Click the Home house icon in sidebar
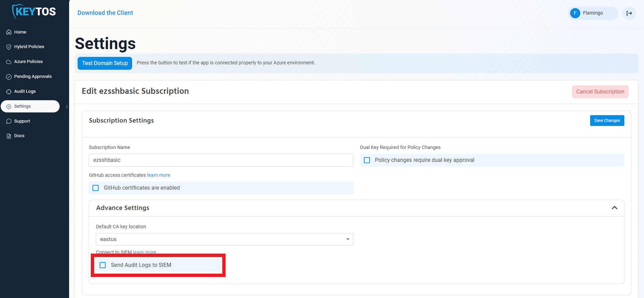This screenshot has height=298, width=644. click(9, 32)
